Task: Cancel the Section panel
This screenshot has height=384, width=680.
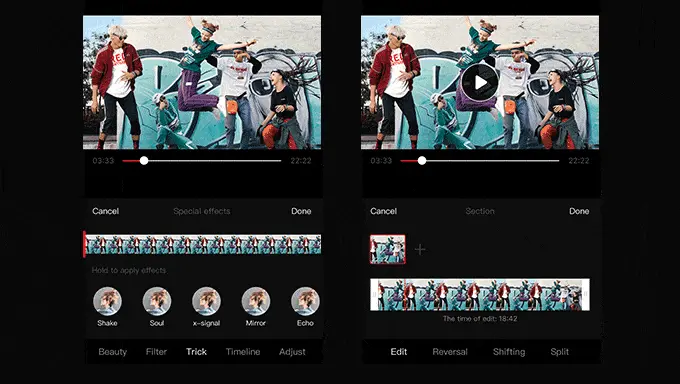Action: [x=383, y=211]
